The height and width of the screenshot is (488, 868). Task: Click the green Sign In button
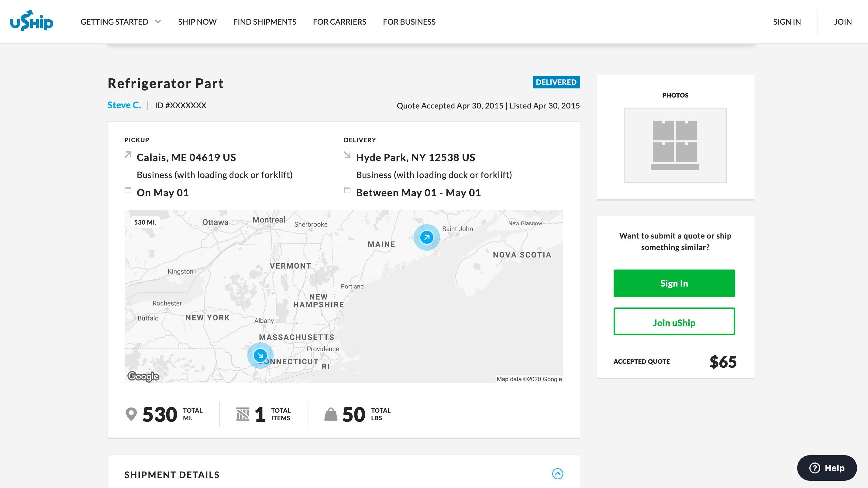(674, 283)
